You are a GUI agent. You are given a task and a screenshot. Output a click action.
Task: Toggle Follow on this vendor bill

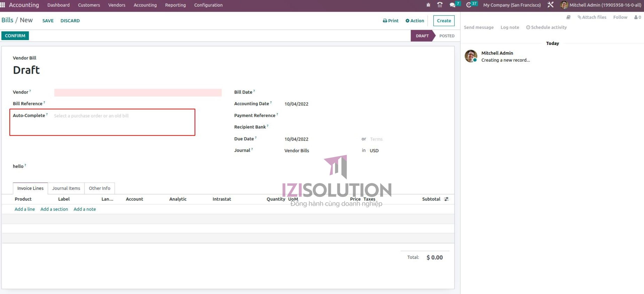[x=620, y=17]
